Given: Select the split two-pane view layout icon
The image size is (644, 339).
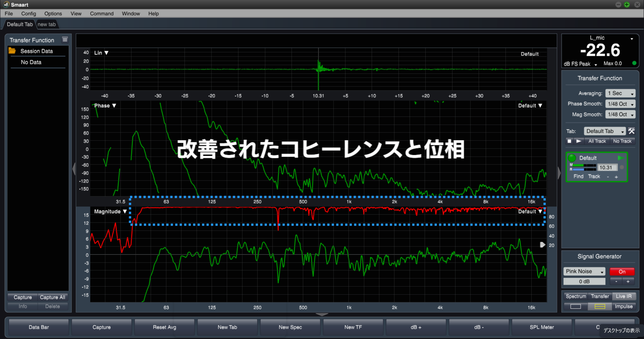Looking at the screenshot, I should click(x=599, y=307).
